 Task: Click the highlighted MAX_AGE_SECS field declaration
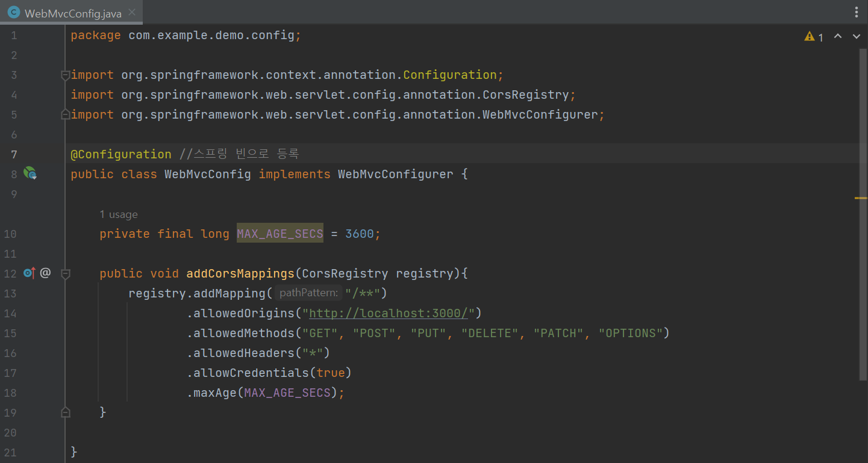(280, 234)
